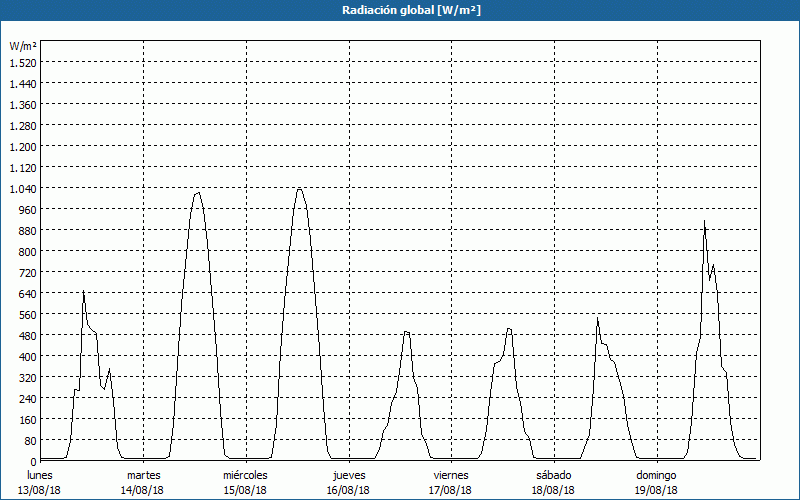Select the 480 y-axis value
800x500 pixels.
tap(28, 335)
